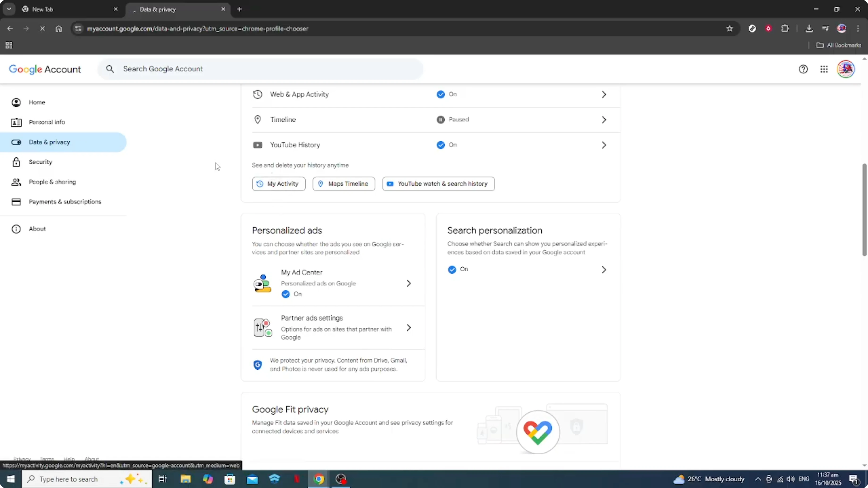Viewport: 868px width, 488px height.
Task: Open Chrome downloads
Action: tap(809, 29)
